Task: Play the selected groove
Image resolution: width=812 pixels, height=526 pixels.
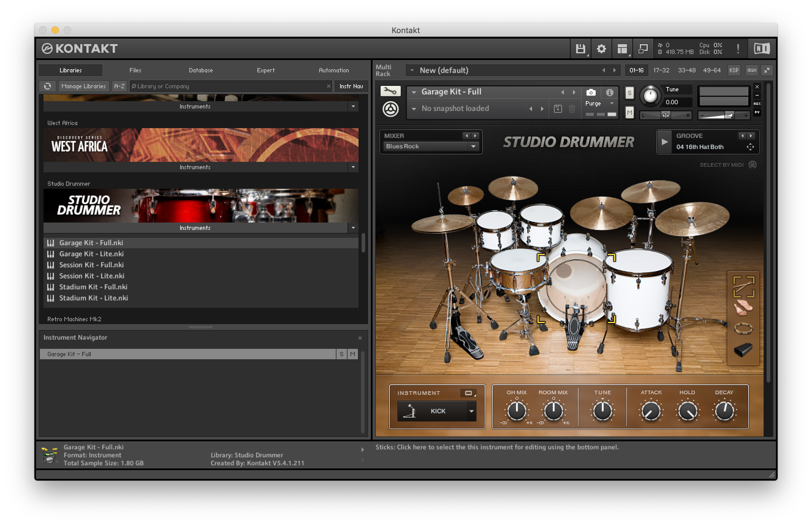Action: (664, 142)
